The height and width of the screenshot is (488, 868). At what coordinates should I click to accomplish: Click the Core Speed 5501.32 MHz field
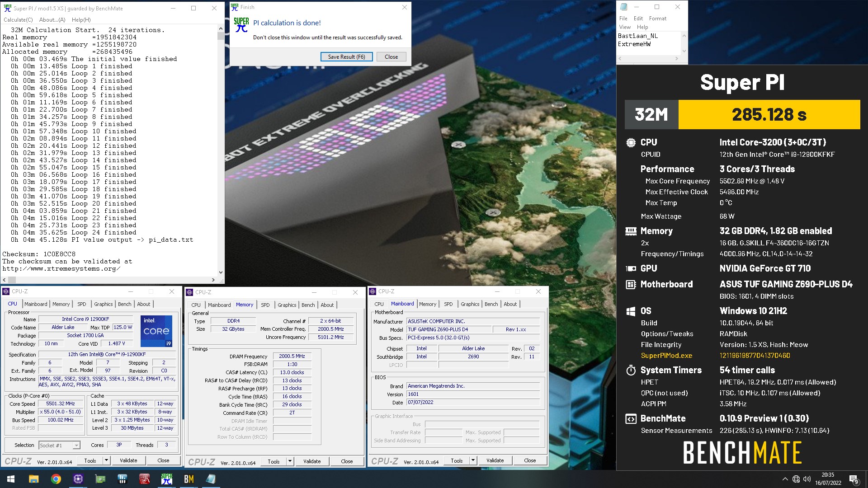tap(61, 404)
